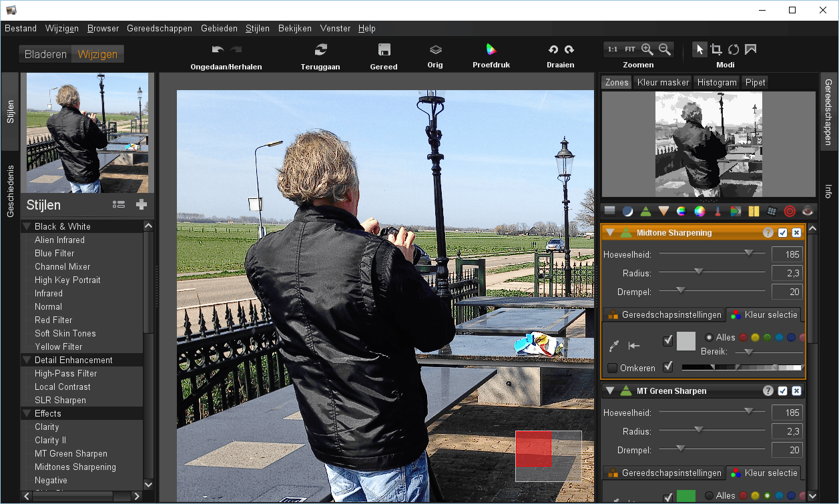
Task: Switch to Bladeren mode
Action: (45, 54)
